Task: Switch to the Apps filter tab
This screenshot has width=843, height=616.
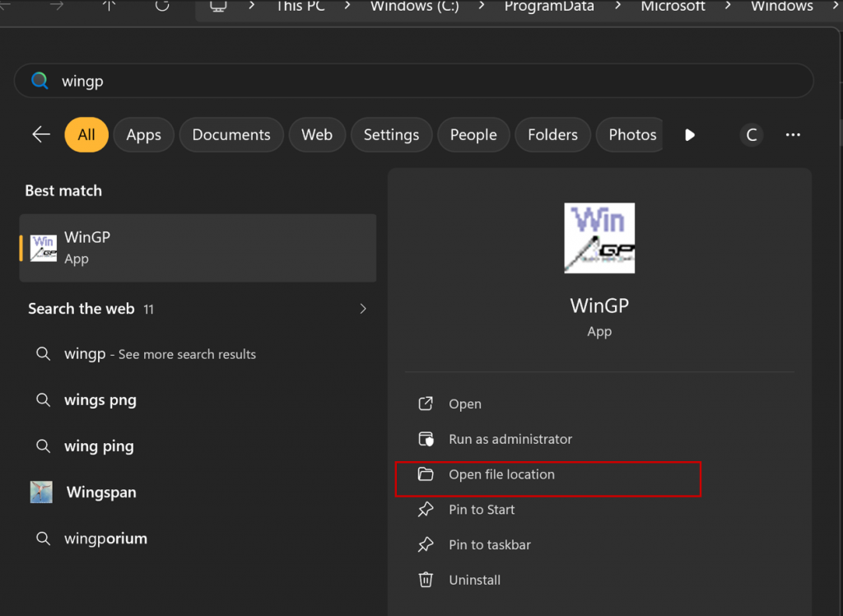Action: click(143, 135)
